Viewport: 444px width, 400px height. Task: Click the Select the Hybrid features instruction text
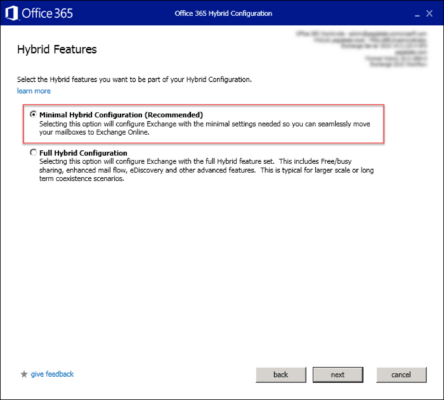(x=134, y=79)
